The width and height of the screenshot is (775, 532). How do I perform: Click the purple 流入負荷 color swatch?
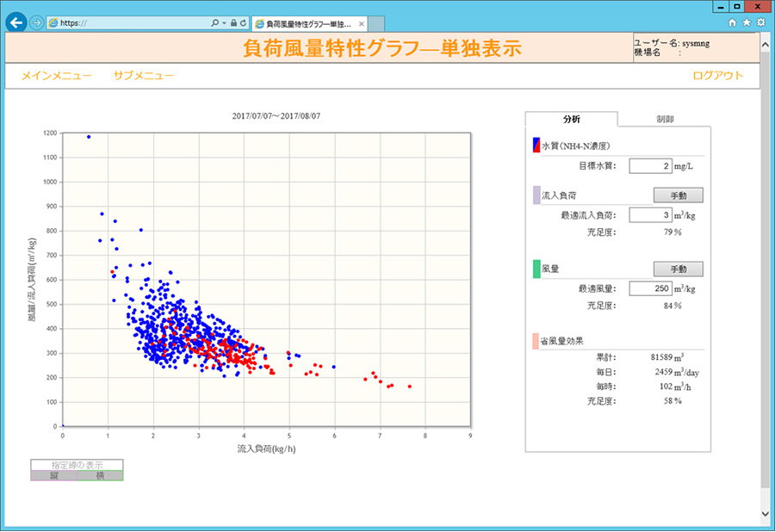[536, 195]
